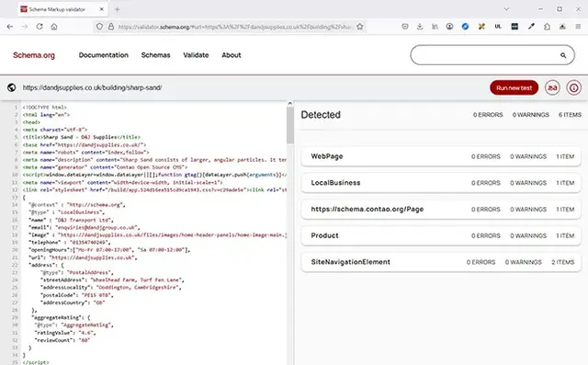The image size is (588, 365).
Task: Expand the schema.contao.org/Page result row
Action: point(441,210)
